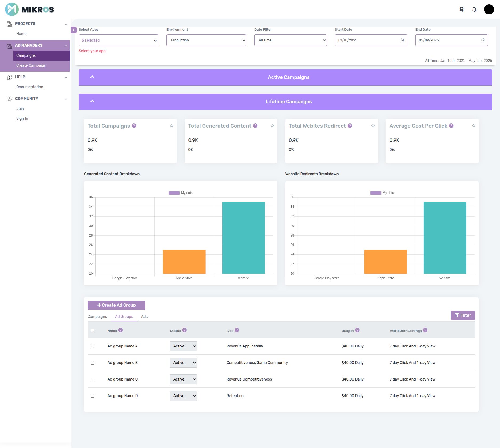Open the Environment Production dropdown

(x=206, y=40)
